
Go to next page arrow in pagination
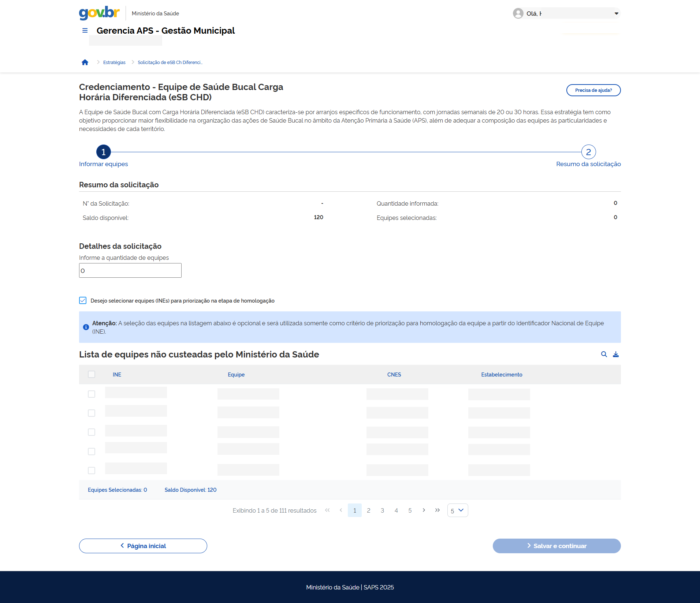(424, 510)
